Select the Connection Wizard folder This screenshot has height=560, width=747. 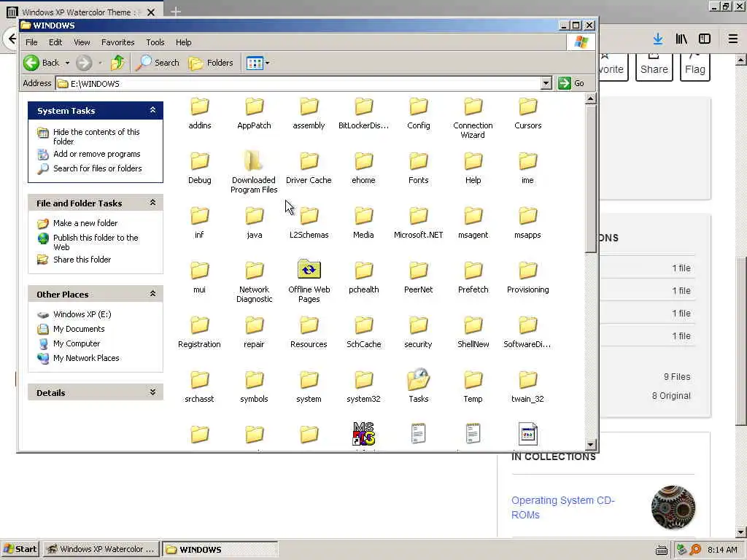click(473, 118)
